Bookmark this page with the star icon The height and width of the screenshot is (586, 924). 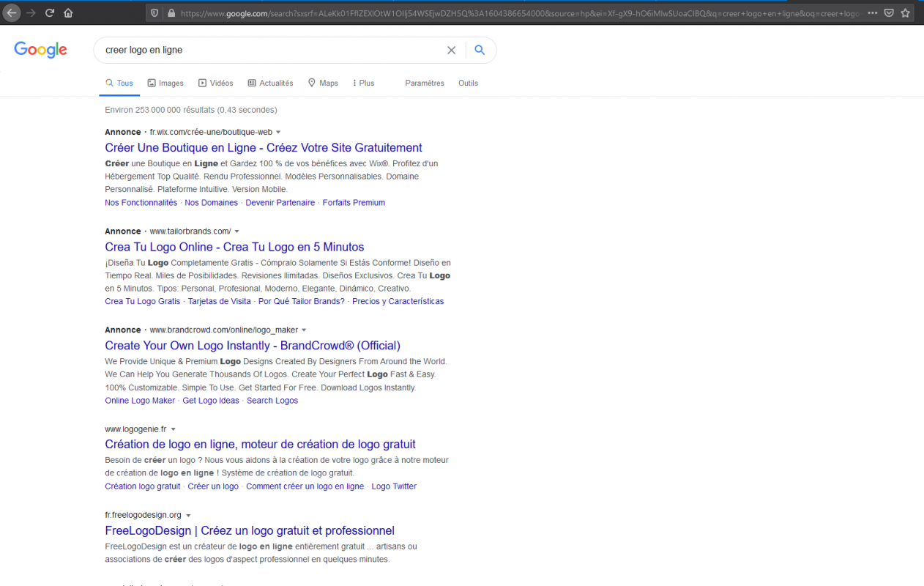pos(906,12)
